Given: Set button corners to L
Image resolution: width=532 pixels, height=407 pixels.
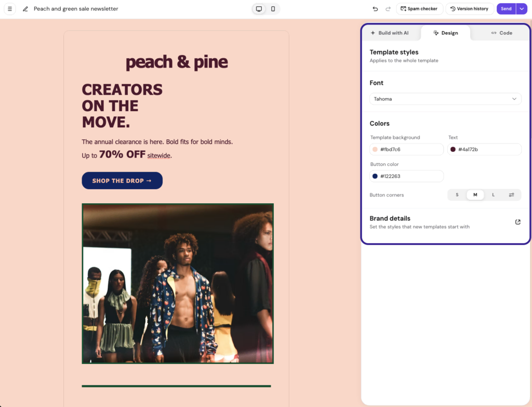Looking at the screenshot, I should pos(494,195).
